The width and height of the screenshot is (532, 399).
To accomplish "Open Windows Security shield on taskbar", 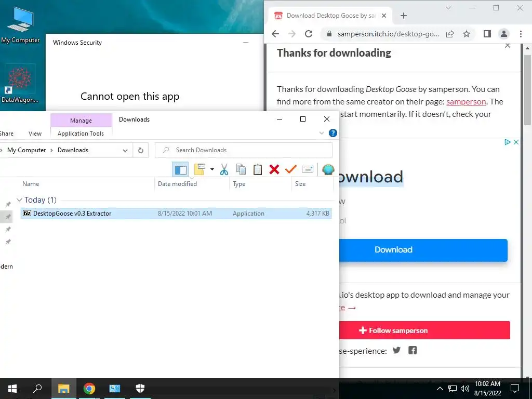I will pyautogui.click(x=140, y=388).
